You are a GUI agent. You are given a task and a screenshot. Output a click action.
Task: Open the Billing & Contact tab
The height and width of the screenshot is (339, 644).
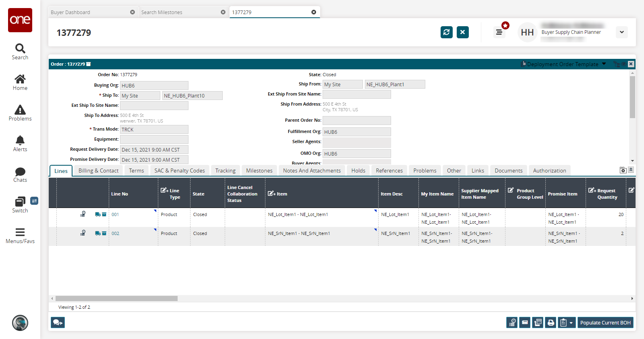98,171
